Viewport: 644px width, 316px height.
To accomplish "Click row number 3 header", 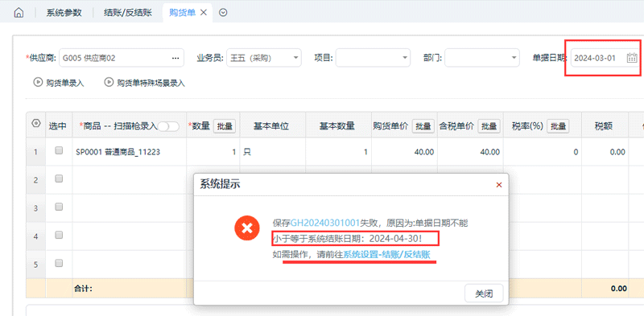I will point(35,208).
